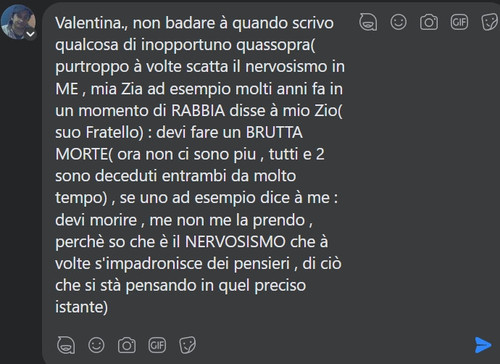The width and height of the screenshot is (500, 364).
Task: Insert an emoji from bottom icon row
Action: pos(96,345)
